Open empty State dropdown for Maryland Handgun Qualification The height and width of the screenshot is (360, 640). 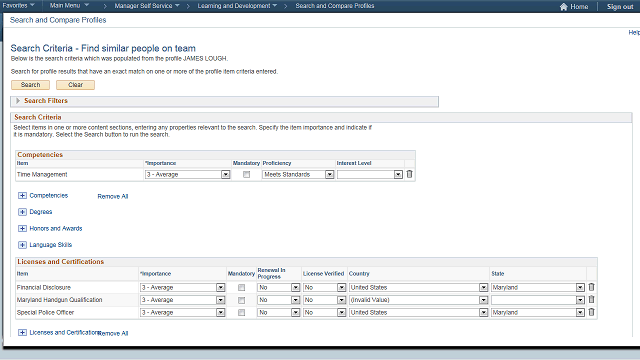tap(538, 300)
